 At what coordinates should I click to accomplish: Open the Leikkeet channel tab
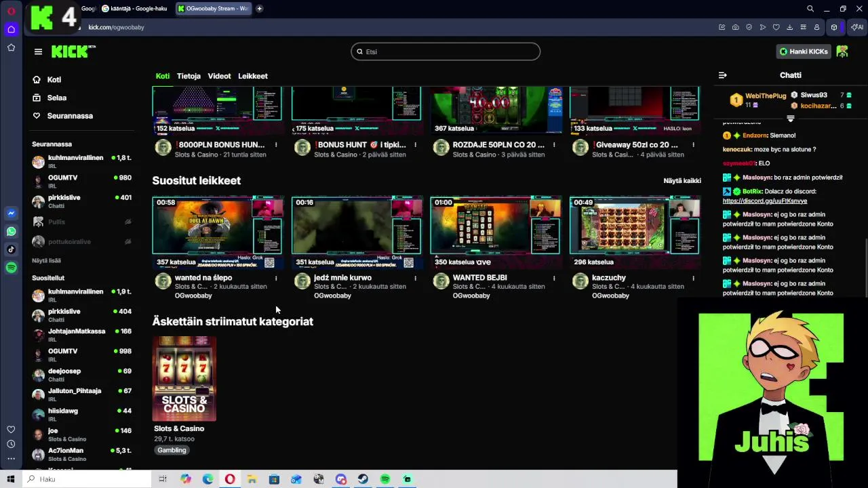tap(253, 76)
